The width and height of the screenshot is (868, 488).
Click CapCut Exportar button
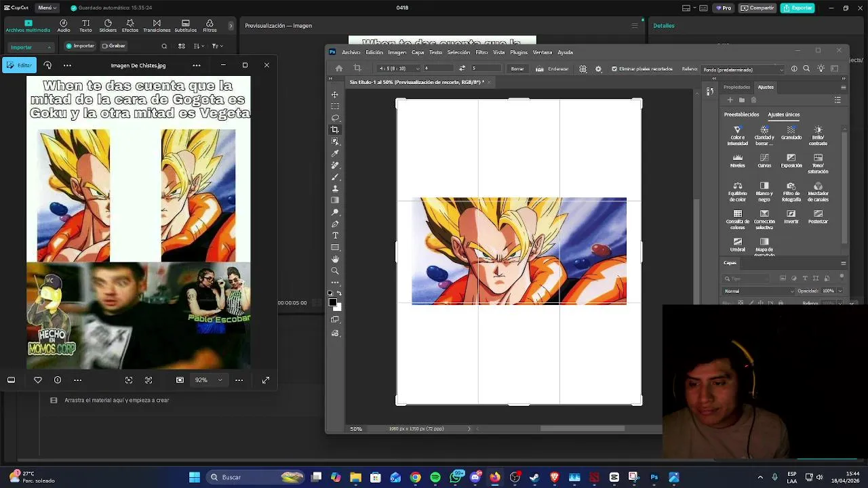(x=797, y=8)
